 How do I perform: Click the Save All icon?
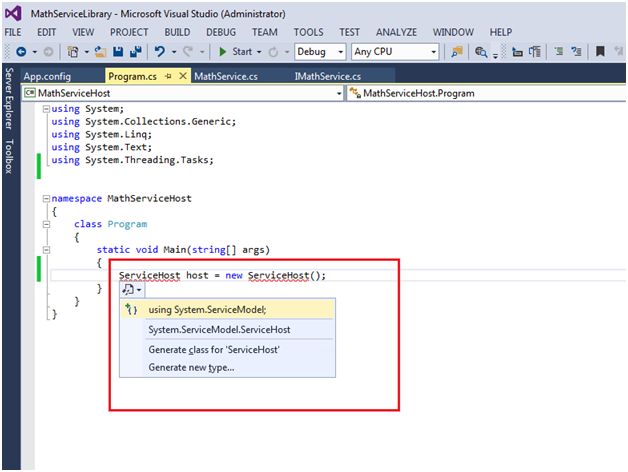136,52
